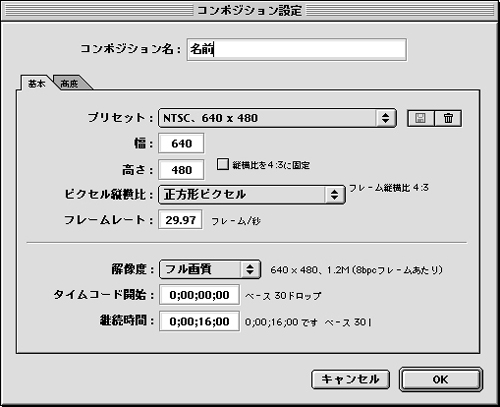Switch to the 基本 tab

pos(36,83)
